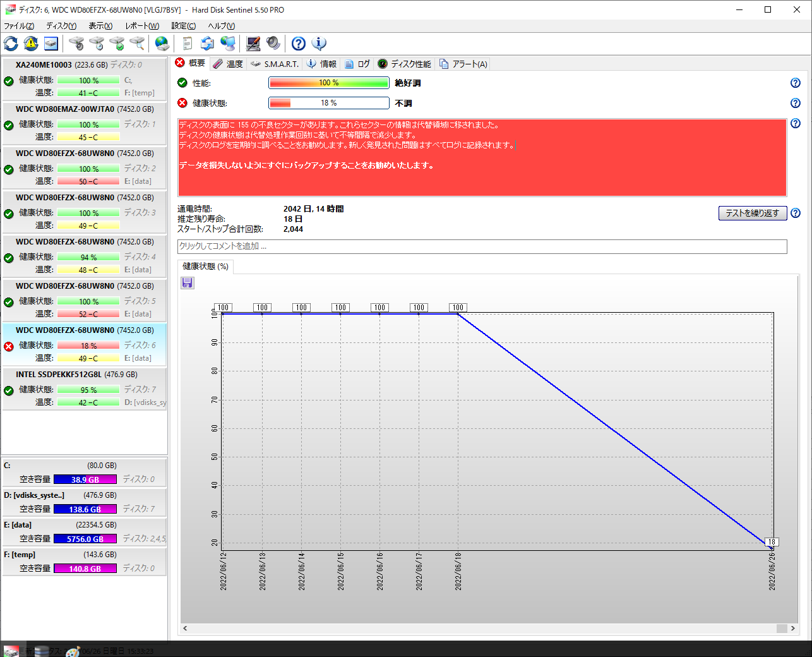Click the hard disk drive toolbar icon
The image size is (812, 657).
51,44
